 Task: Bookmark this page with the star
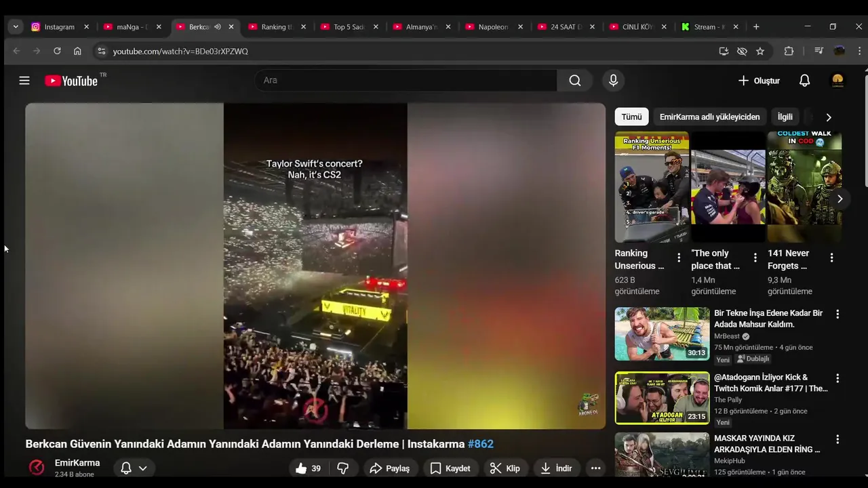click(760, 51)
